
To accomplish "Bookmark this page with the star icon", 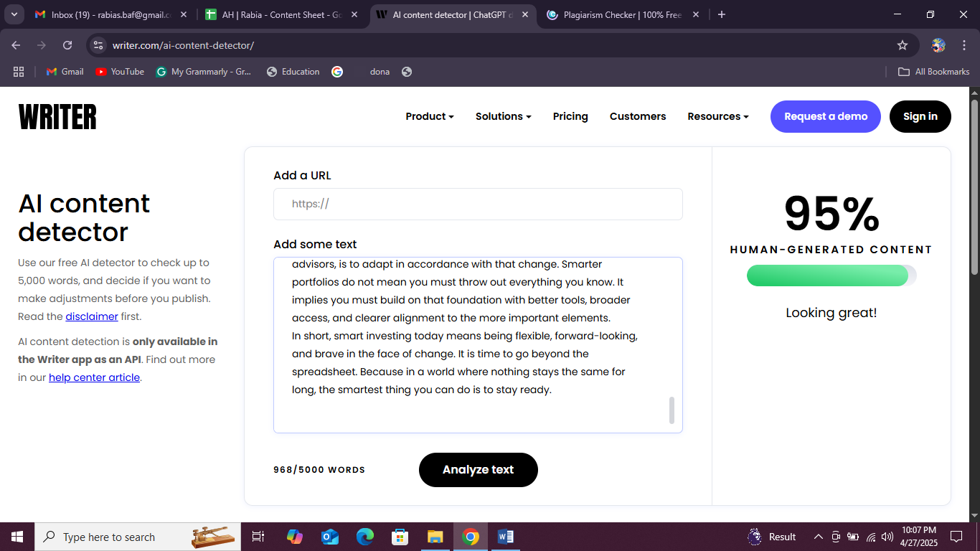I will (x=903, y=45).
